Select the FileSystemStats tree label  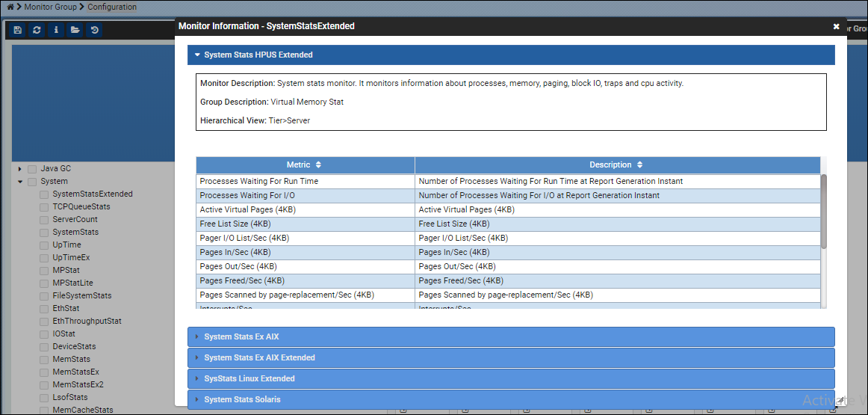pos(82,296)
